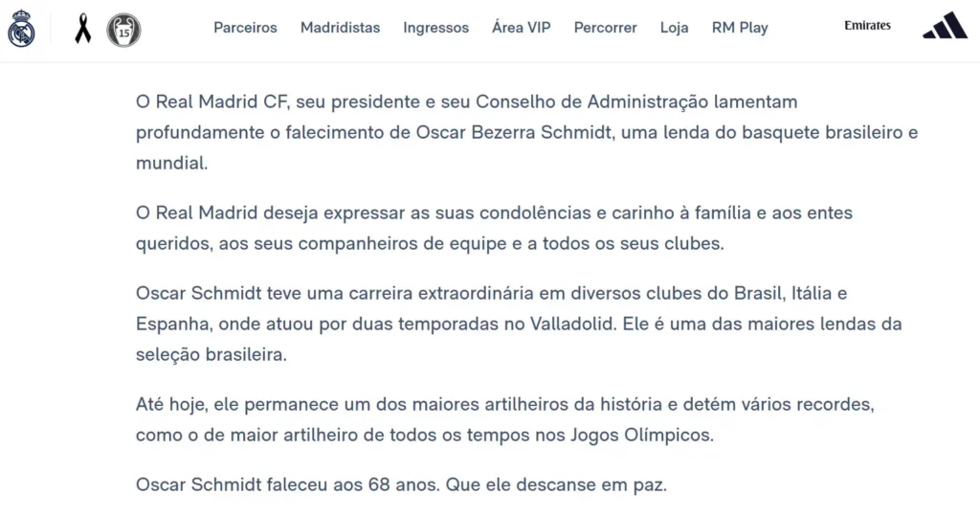Image resolution: width=980 pixels, height=517 pixels.
Task: Select Ingressos in the navigation bar
Action: [x=435, y=28]
